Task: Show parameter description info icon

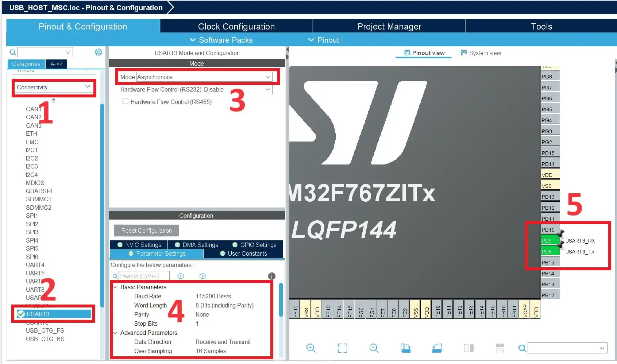Action: tap(272, 276)
